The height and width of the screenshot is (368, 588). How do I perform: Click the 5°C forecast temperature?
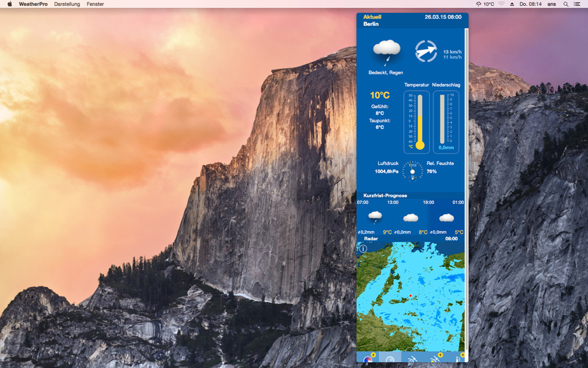click(459, 233)
